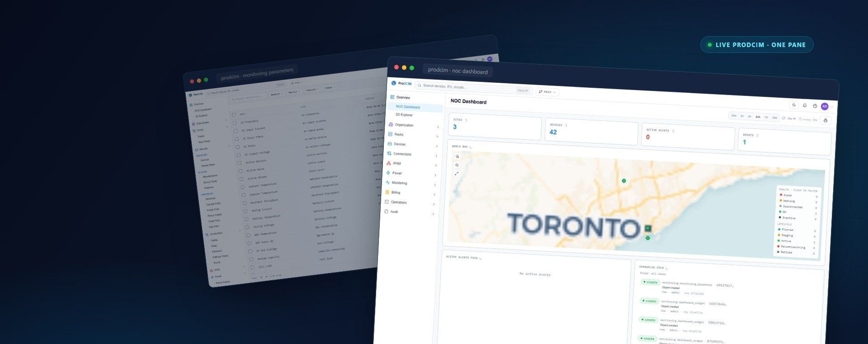Focus search parameters field in monitoring parameters window
868x344 pixels.
(x=247, y=97)
